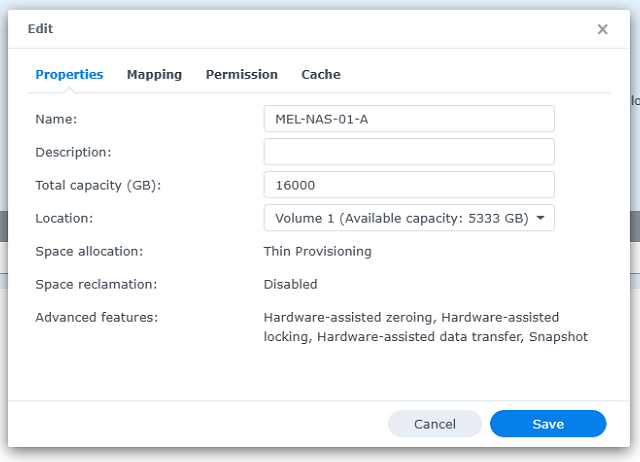Focus the empty Description input field
640x462 pixels.
pyautogui.click(x=408, y=152)
